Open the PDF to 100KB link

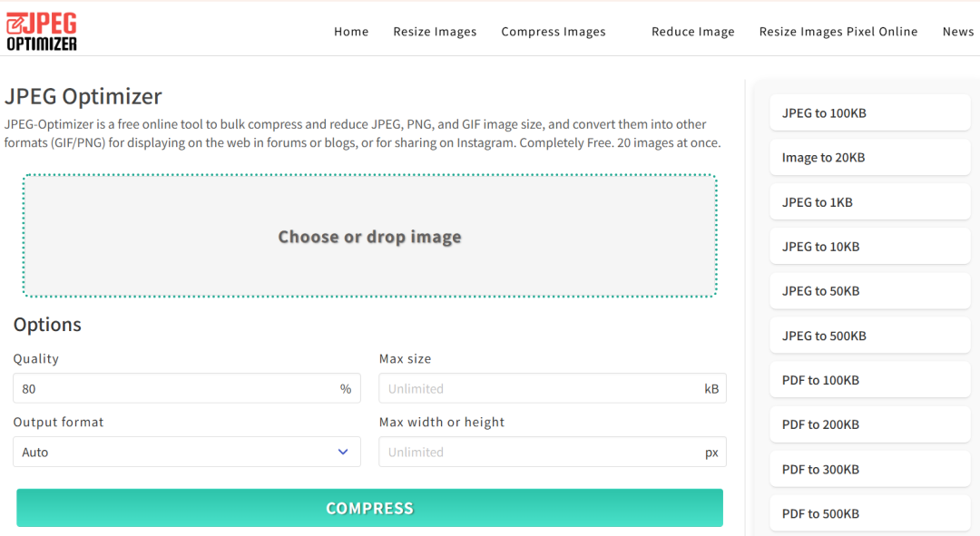tap(869, 380)
